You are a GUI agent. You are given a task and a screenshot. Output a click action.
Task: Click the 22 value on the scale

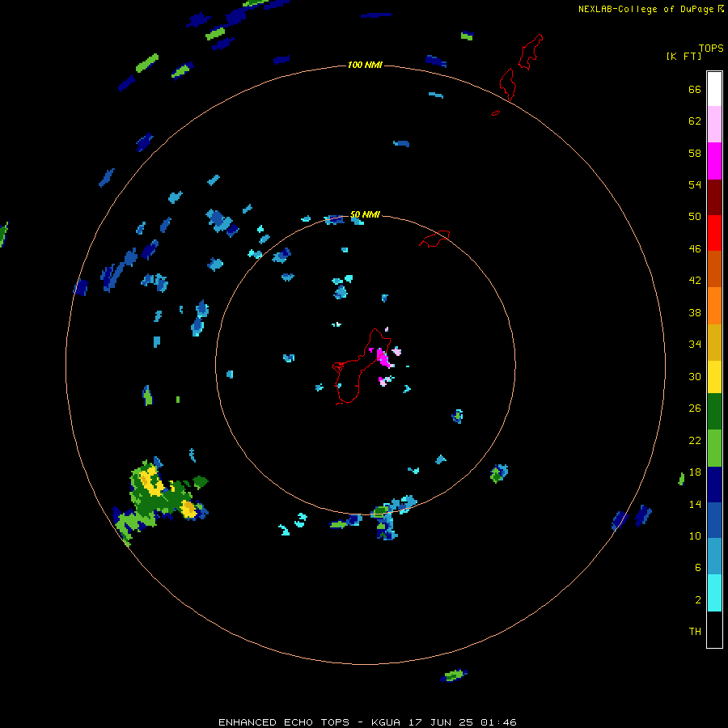point(695,441)
